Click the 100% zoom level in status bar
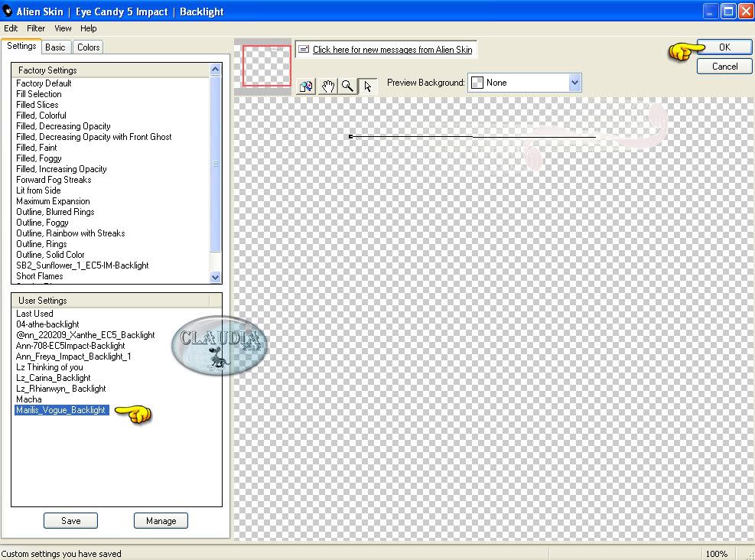This screenshot has width=755, height=560. click(x=717, y=554)
